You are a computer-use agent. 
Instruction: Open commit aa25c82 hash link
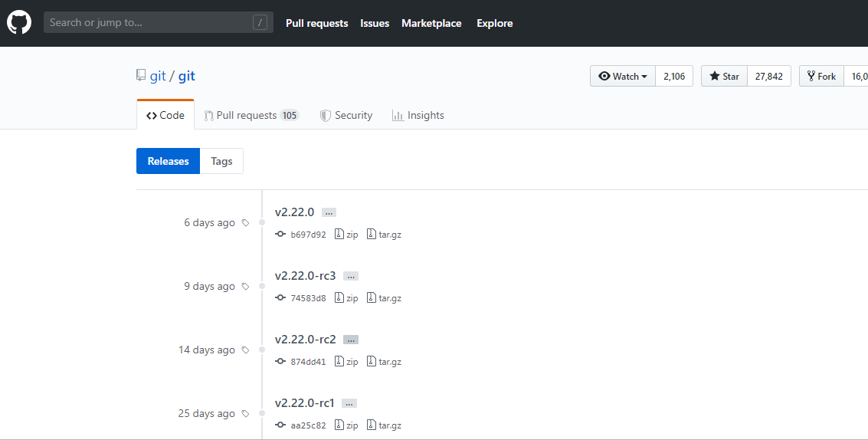[x=308, y=425]
